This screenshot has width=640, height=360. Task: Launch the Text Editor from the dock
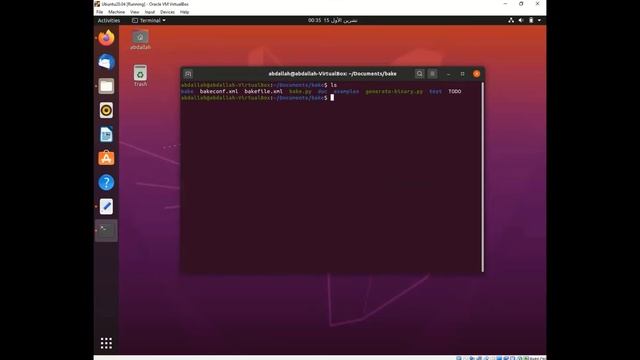[x=106, y=207]
